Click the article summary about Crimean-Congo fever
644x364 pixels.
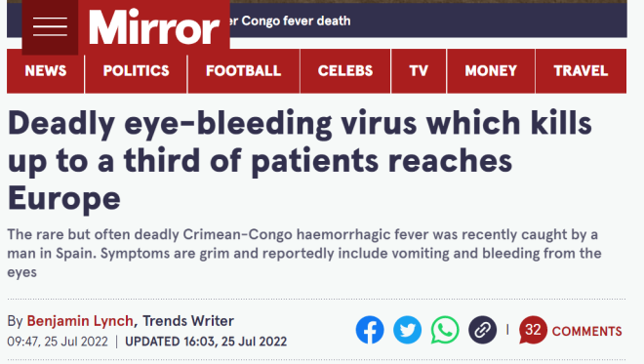pos(304,253)
